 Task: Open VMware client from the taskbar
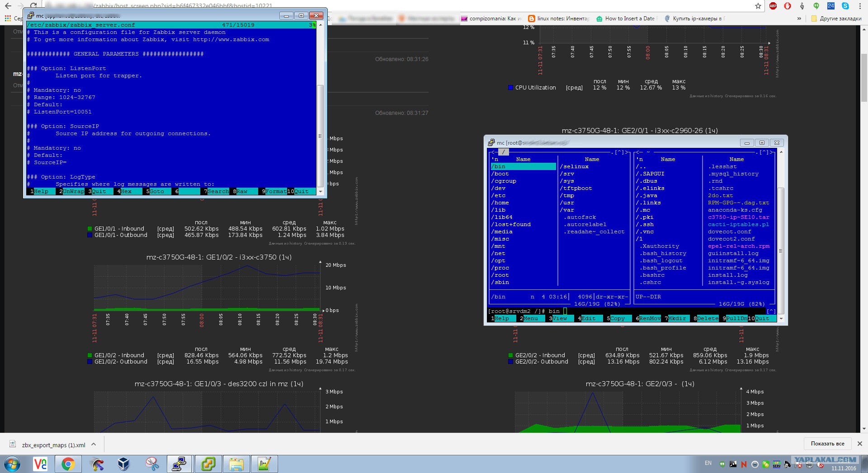(208, 464)
